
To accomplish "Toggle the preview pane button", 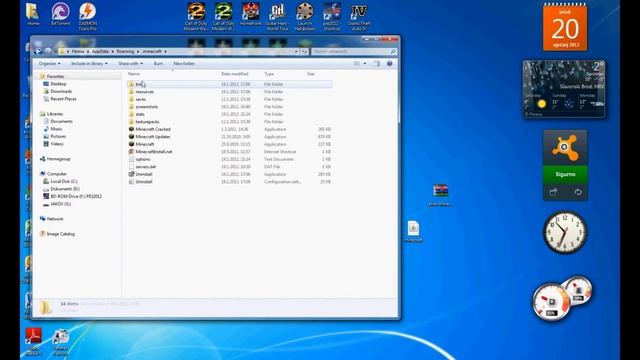I will click(377, 64).
